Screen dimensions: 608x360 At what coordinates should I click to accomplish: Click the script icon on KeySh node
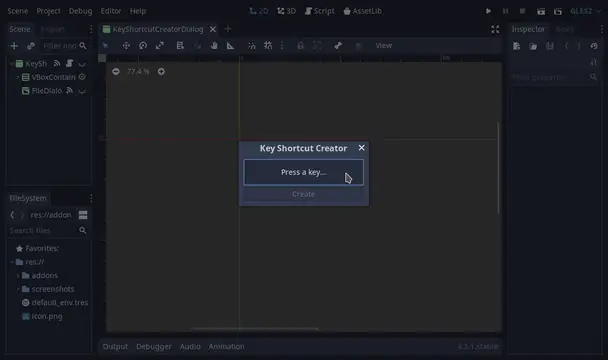[x=69, y=63]
